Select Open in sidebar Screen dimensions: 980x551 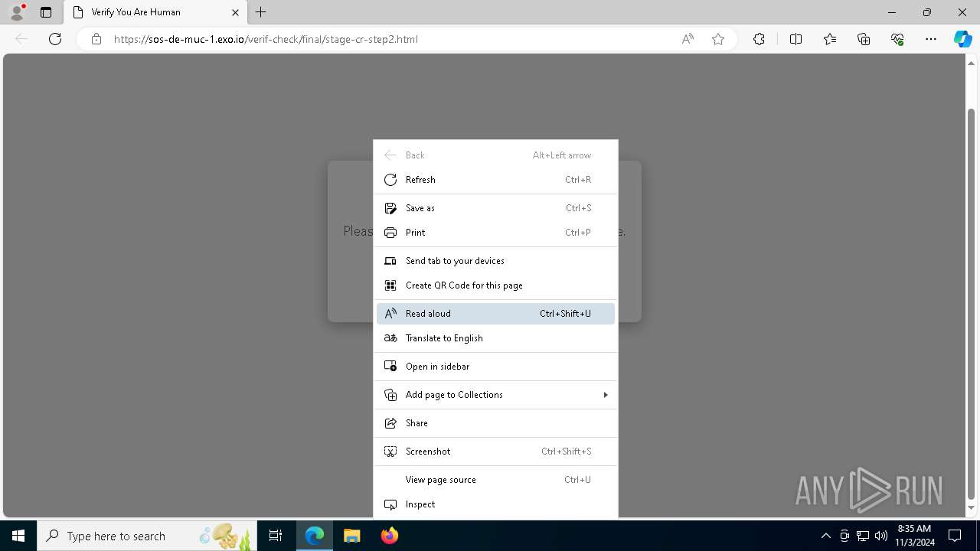[495, 367]
